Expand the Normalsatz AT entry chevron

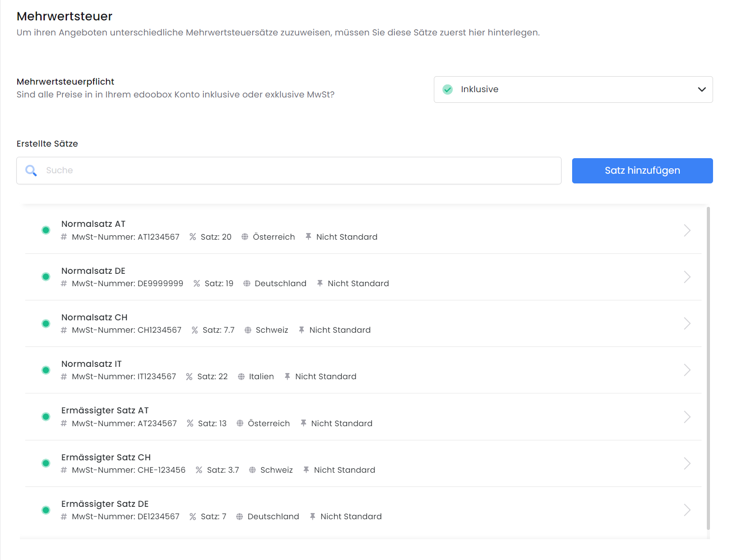pos(687,230)
